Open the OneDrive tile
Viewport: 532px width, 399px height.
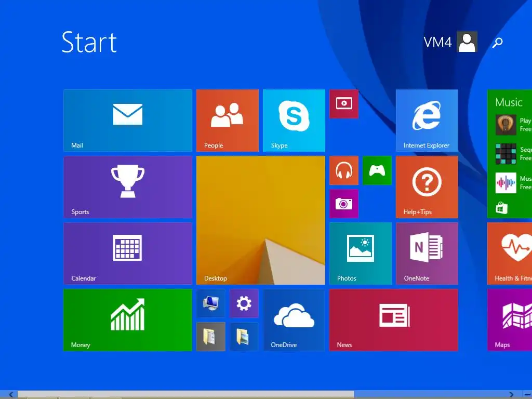(x=294, y=320)
